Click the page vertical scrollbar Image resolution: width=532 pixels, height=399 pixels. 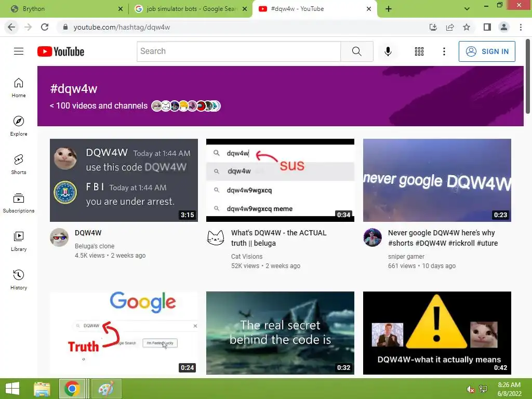tap(528, 76)
